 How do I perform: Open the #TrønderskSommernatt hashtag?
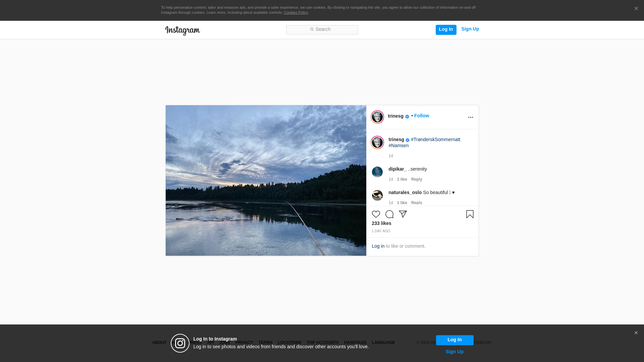pos(435,139)
